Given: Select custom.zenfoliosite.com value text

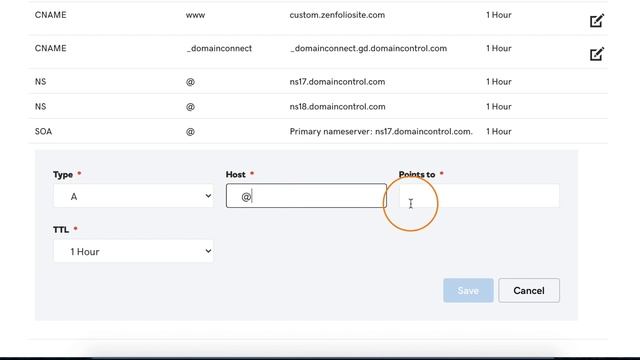Looking at the screenshot, I should 337,15.
